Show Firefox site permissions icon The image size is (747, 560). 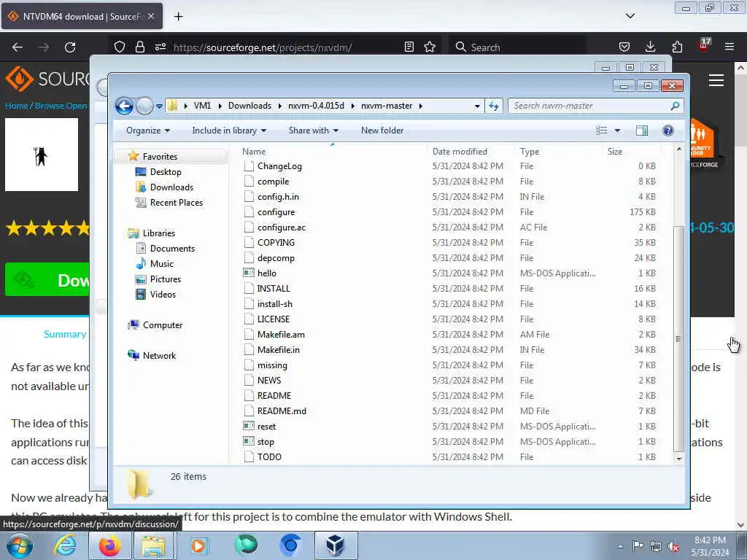click(x=160, y=47)
